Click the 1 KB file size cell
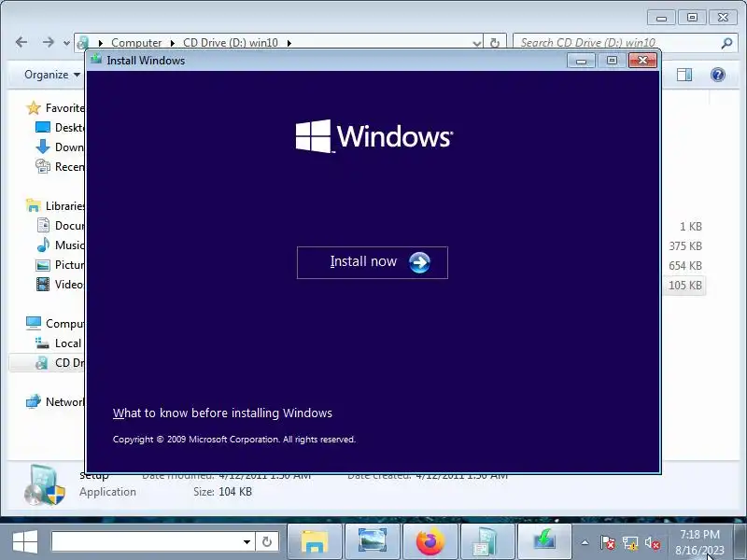 691,227
